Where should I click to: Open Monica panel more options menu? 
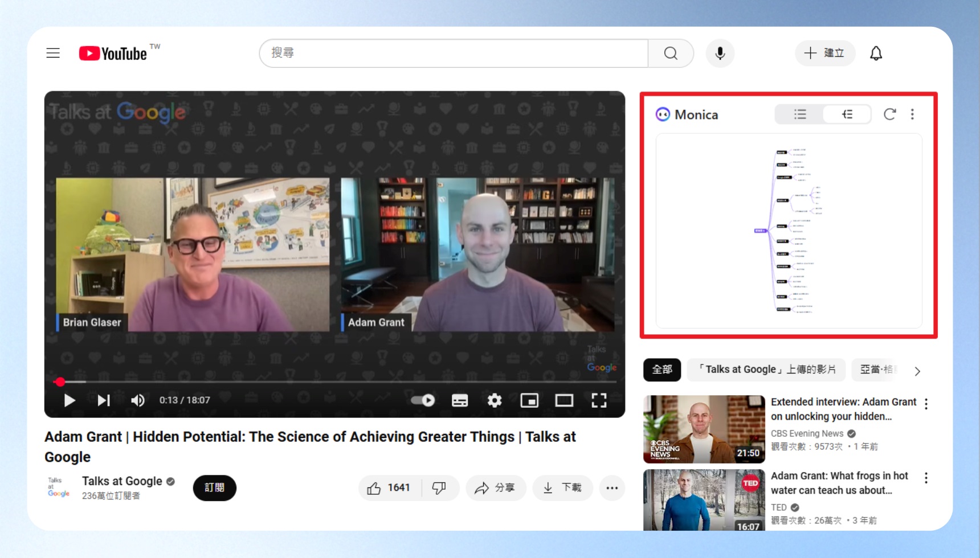(x=912, y=114)
